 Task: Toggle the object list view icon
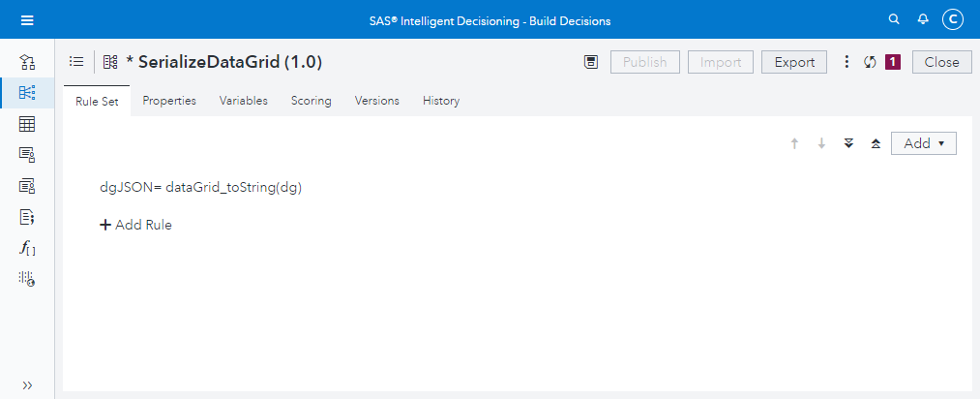(x=76, y=62)
